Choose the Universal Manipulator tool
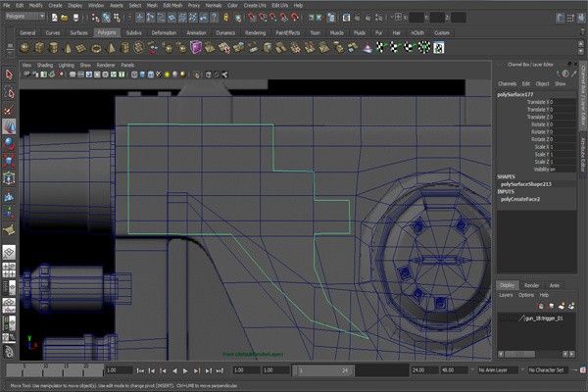Viewport: 588px width, 392px height. point(9,177)
